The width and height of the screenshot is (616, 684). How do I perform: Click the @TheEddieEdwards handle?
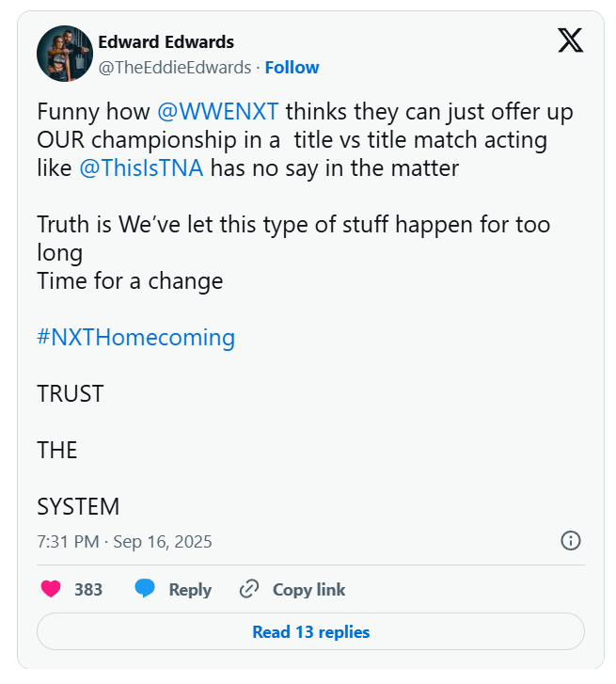174,67
